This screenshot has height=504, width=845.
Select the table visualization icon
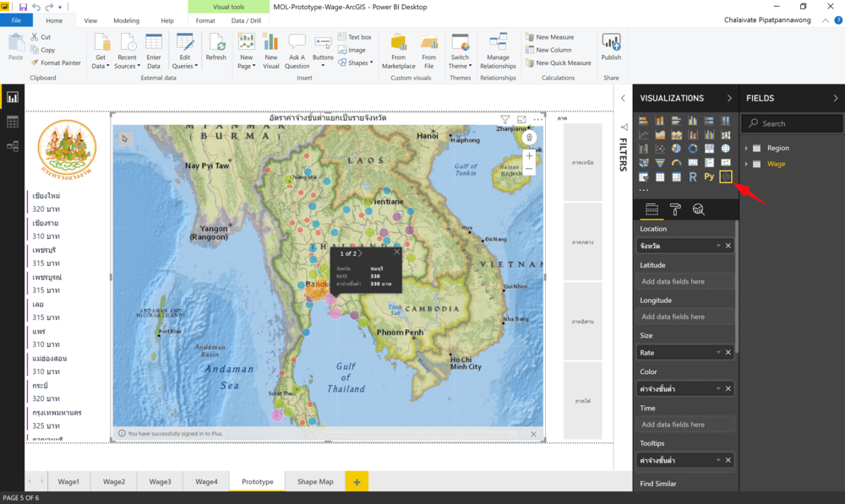660,176
